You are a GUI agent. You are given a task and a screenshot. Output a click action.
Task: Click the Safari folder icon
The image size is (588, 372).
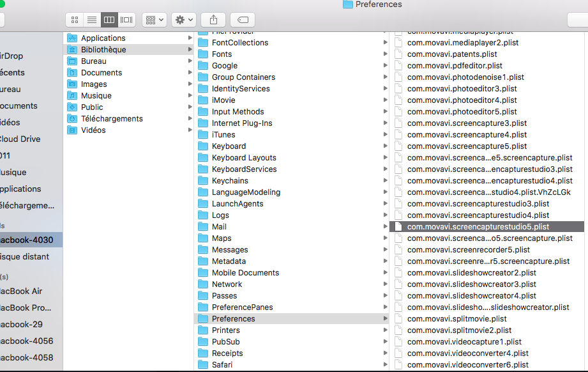[x=203, y=364]
